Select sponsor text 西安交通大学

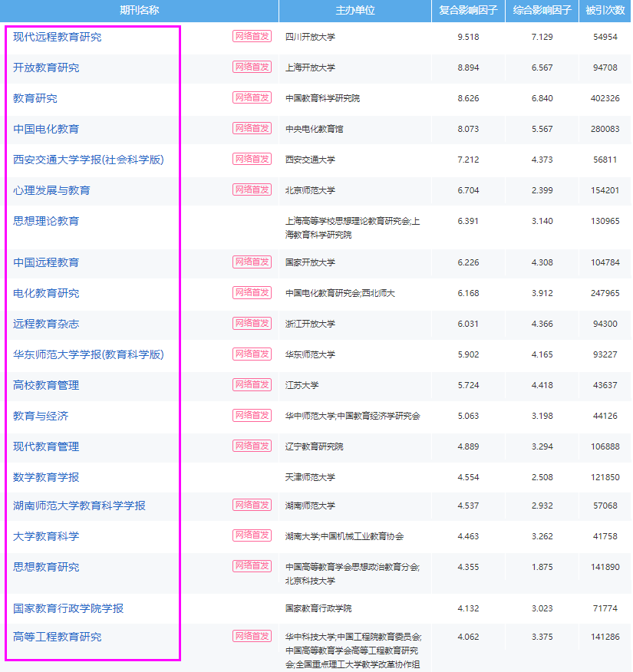310,160
